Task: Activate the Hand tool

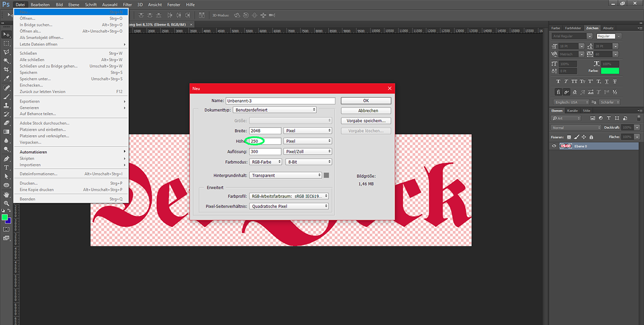Action: point(7,194)
